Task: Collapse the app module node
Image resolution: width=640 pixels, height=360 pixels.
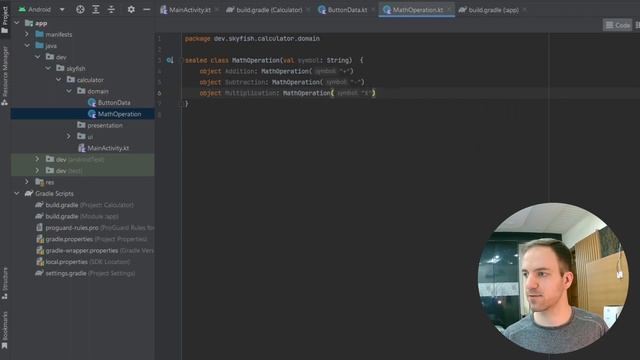Action: pyautogui.click(x=17, y=23)
